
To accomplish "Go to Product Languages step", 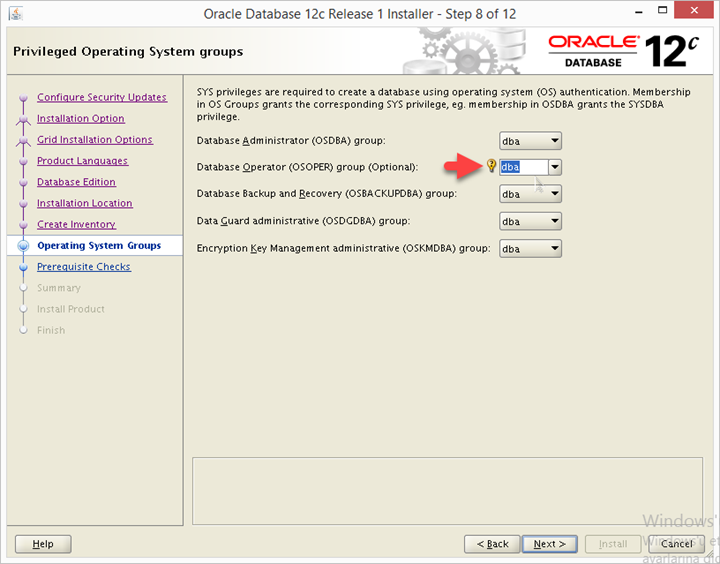I will pos(83,161).
